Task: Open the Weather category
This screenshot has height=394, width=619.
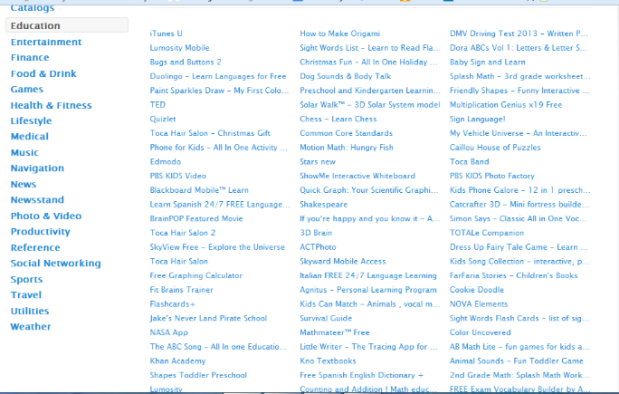Action: (31, 326)
